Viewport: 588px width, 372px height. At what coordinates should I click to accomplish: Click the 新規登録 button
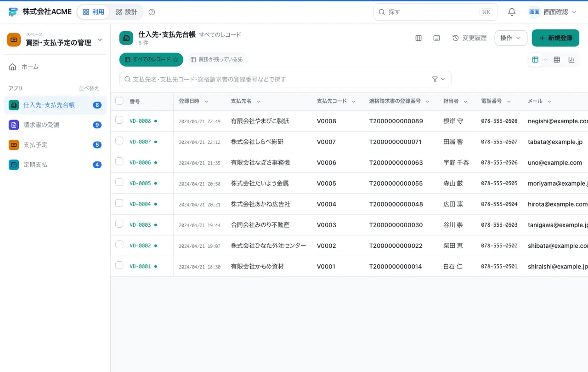tap(555, 38)
